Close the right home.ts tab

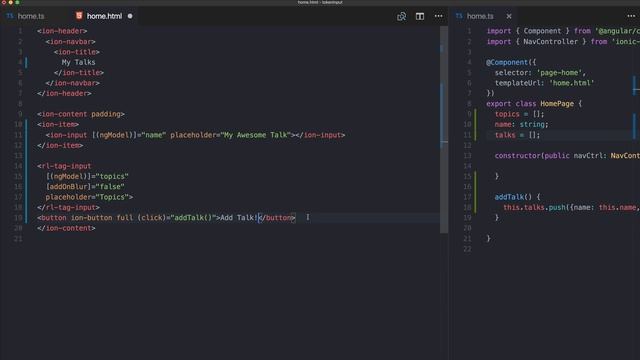[509, 16]
